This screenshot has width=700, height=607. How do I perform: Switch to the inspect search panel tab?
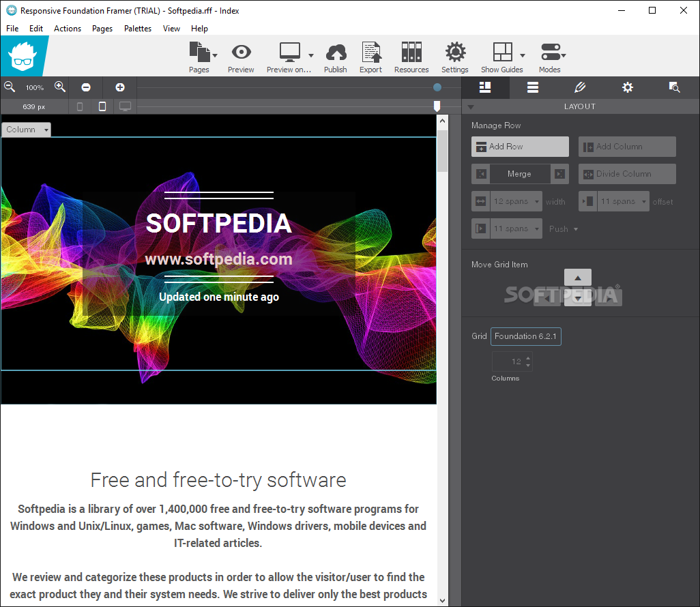click(675, 87)
